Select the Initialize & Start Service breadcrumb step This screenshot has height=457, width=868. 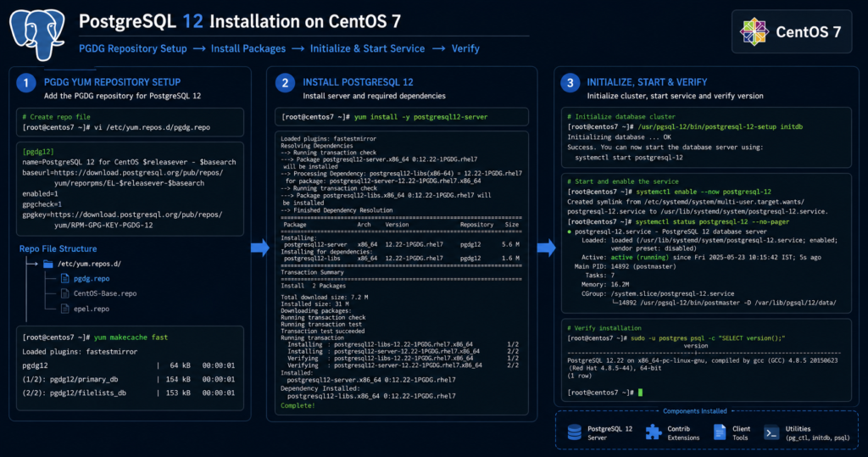367,48
